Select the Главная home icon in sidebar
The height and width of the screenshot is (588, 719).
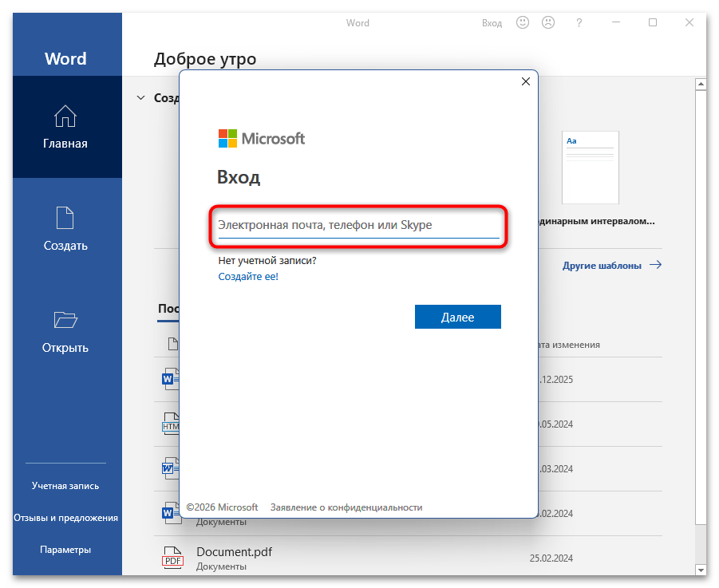(66, 116)
